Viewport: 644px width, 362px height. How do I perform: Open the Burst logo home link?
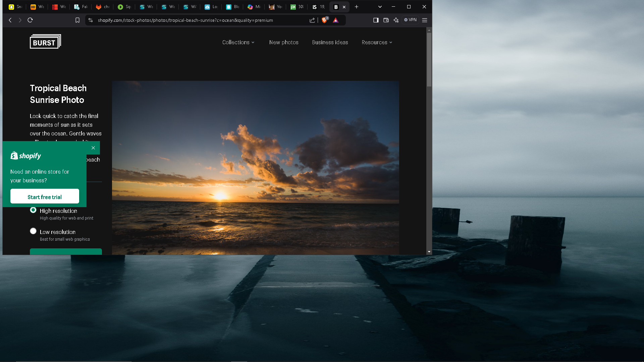(x=45, y=42)
